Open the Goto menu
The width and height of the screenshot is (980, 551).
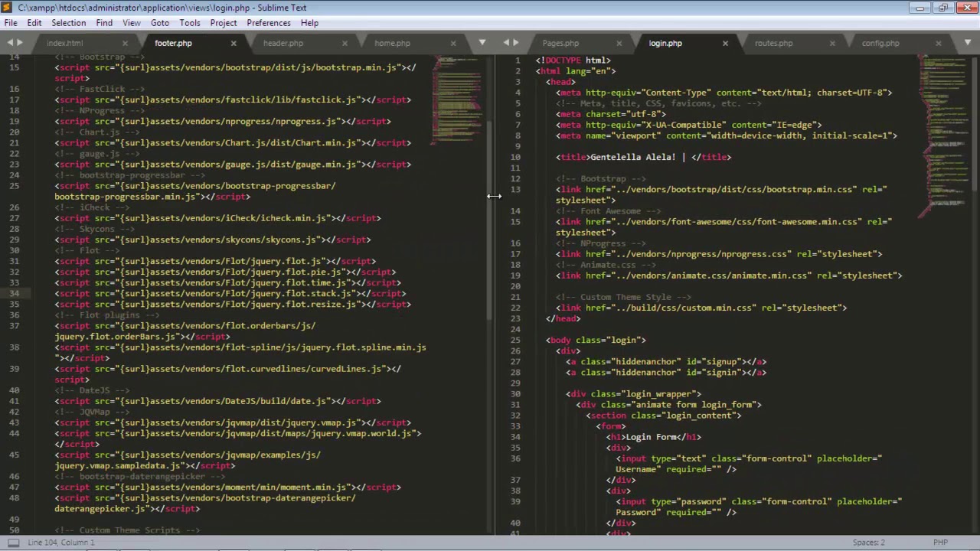160,23
